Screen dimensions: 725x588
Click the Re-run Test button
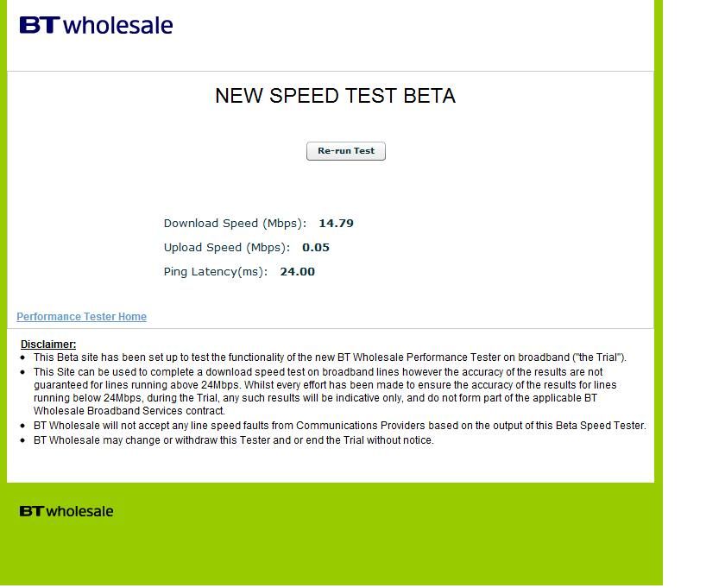tap(346, 151)
